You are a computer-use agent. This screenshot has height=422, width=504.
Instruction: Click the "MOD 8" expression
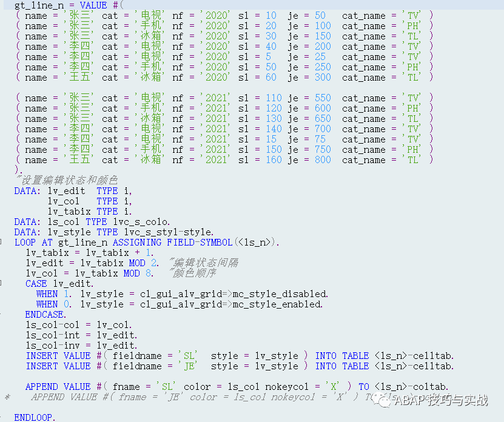137,273
